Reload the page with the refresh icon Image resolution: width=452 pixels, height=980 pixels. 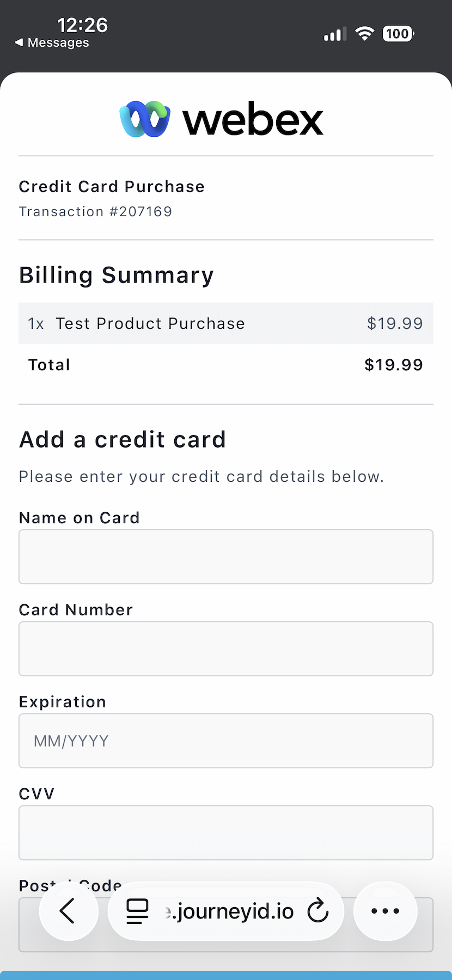318,911
